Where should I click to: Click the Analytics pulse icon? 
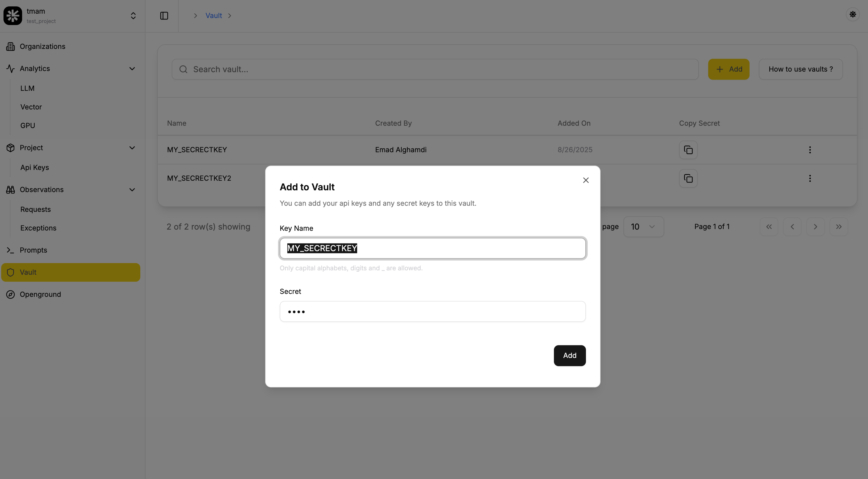pos(10,69)
